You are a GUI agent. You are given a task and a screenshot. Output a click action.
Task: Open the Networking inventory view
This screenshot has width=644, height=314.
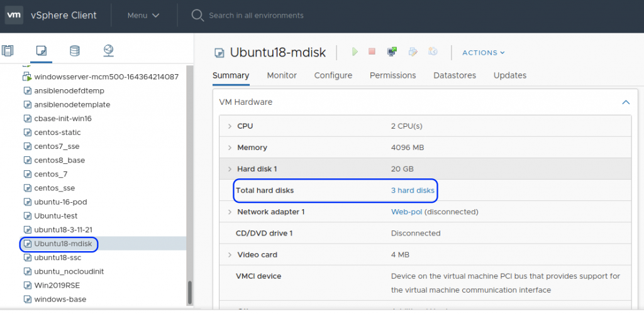108,51
